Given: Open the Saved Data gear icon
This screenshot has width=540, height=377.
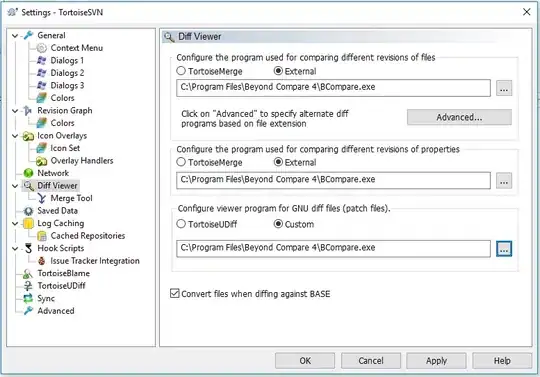Looking at the screenshot, I should point(28,211).
